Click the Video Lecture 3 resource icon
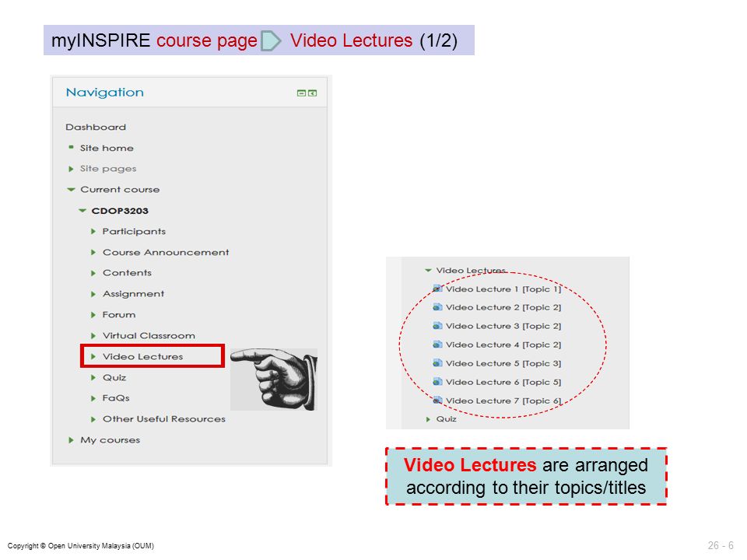The width and height of the screenshot is (747, 560). (437, 326)
